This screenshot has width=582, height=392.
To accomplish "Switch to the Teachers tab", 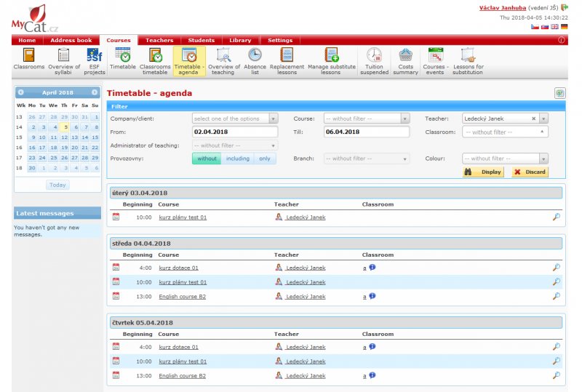I will click(159, 41).
